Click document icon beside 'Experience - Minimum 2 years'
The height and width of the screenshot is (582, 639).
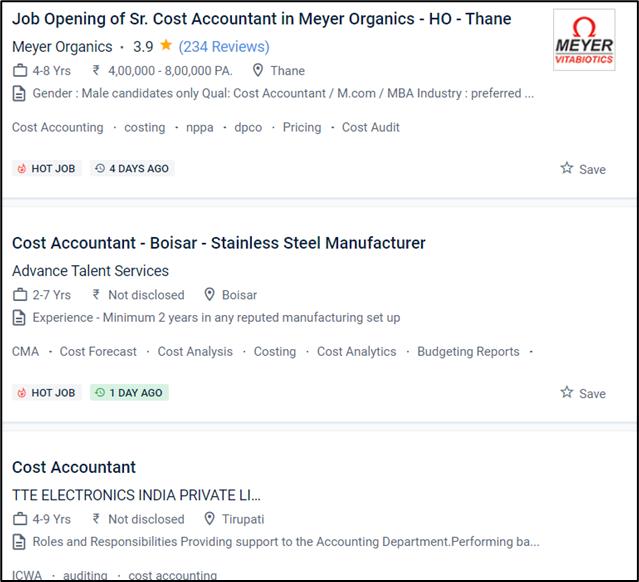tap(19, 317)
